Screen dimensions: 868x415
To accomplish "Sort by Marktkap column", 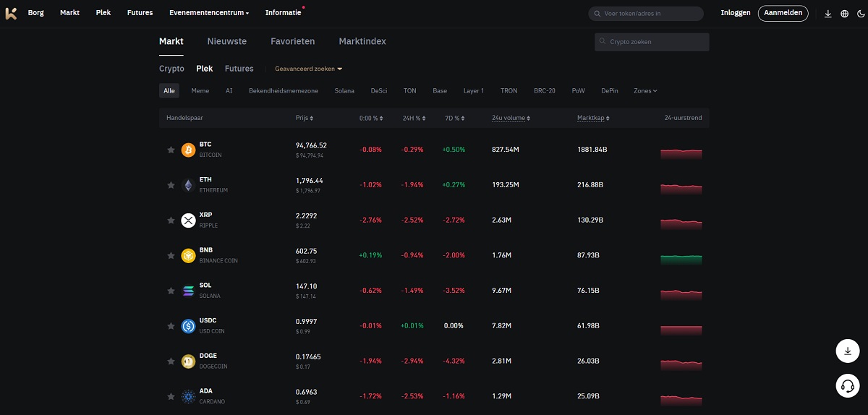I will (593, 118).
